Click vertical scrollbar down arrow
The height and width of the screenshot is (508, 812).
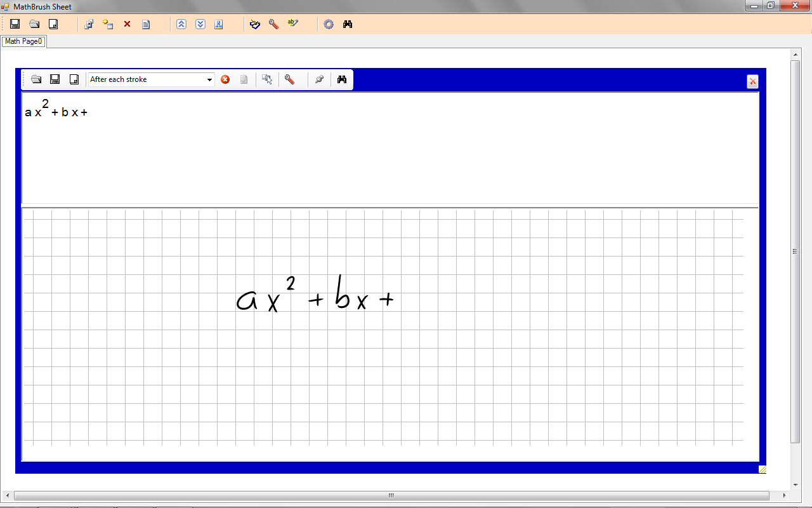coord(796,485)
